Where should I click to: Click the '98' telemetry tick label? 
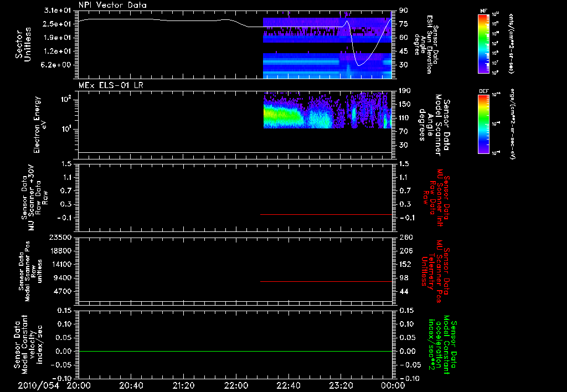tap(404, 278)
